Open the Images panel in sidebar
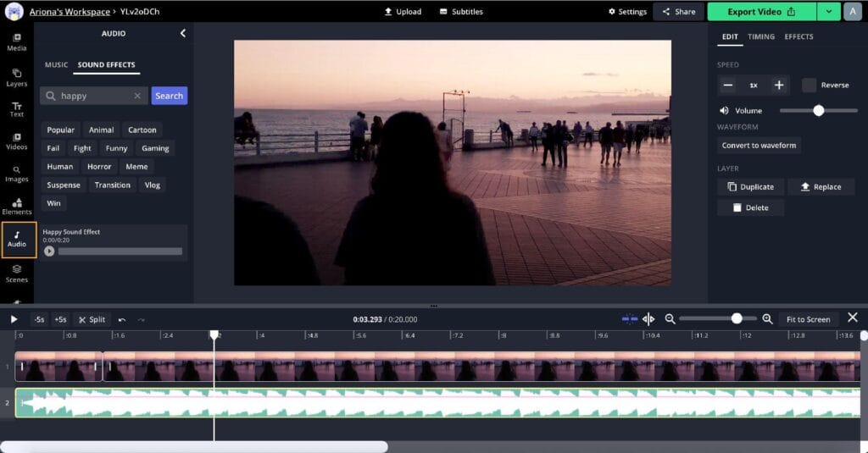Viewport: 868px width, 453px height. click(17, 174)
